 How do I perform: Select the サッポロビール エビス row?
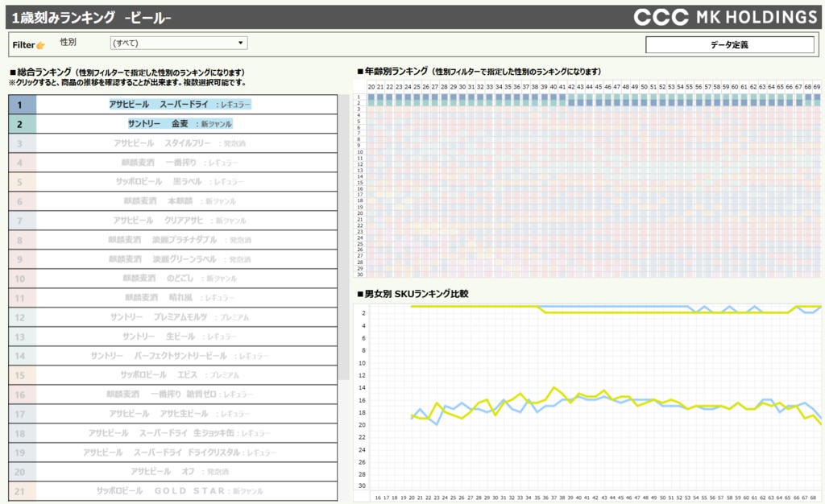coord(173,375)
